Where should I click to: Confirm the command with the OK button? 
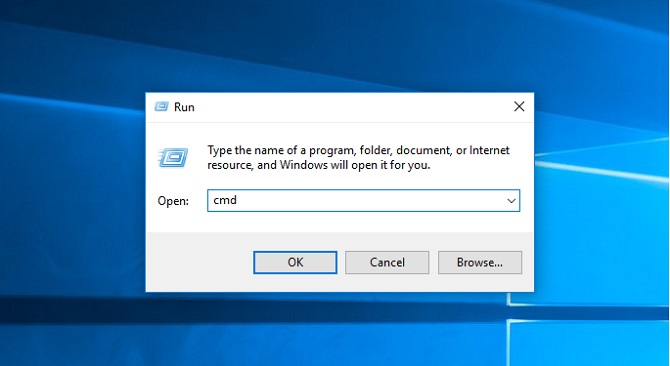coord(295,262)
